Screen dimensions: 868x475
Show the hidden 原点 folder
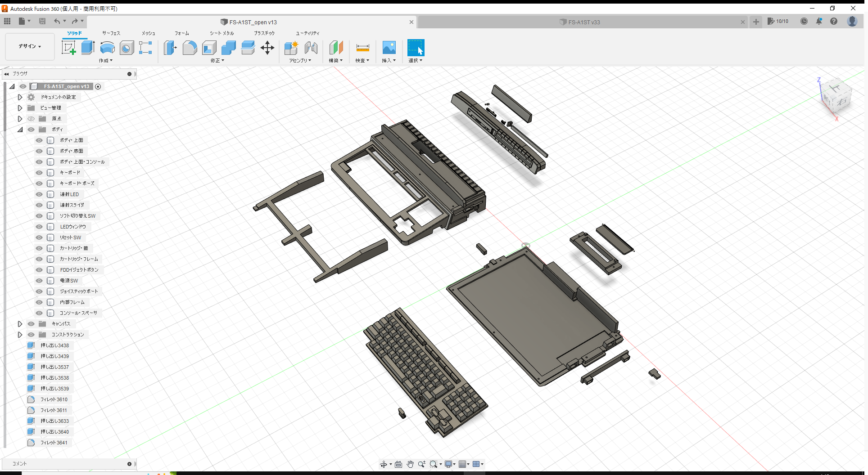pyautogui.click(x=31, y=118)
